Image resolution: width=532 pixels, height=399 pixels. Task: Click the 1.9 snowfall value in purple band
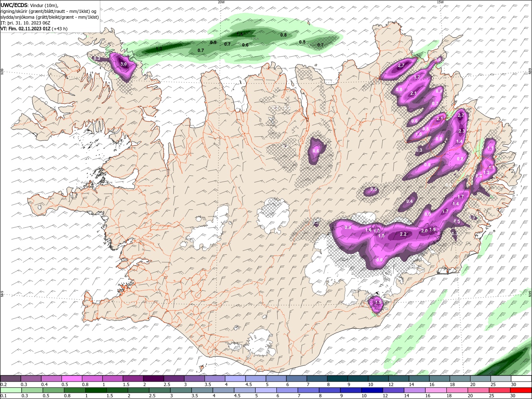click(x=432, y=230)
